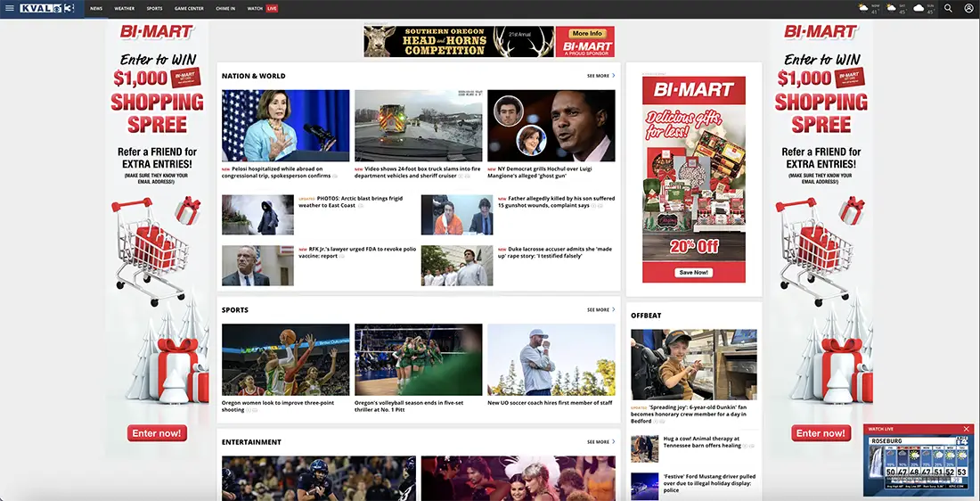Click the Nation & World heading

pos(253,76)
